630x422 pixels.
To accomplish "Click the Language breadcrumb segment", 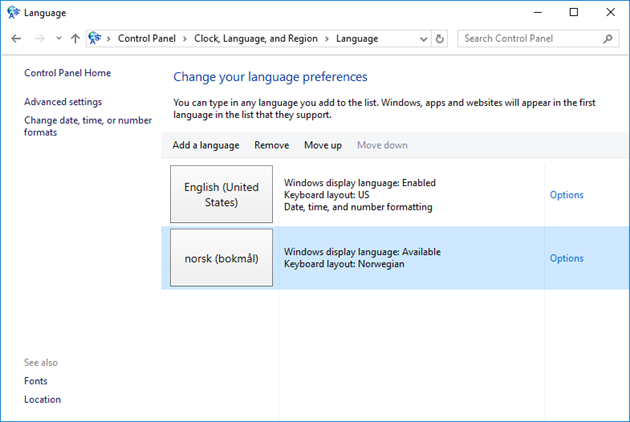I will [357, 39].
